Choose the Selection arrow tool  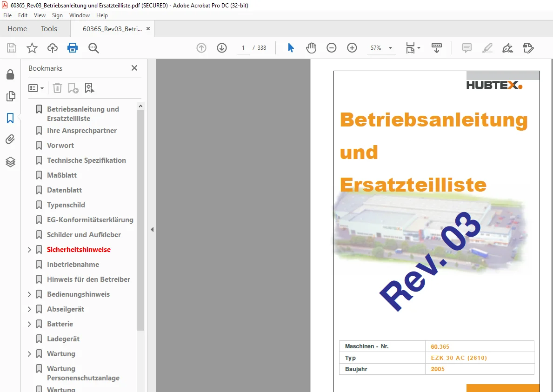coord(291,48)
